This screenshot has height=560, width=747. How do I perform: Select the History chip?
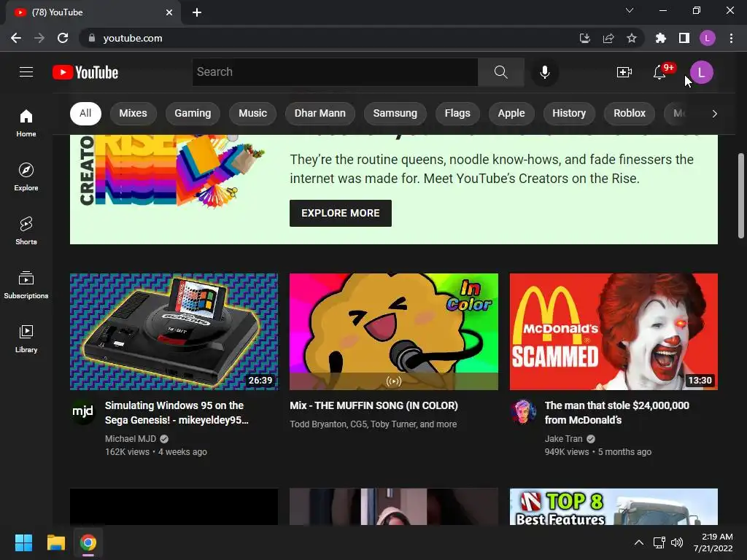[x=569, y=113]
